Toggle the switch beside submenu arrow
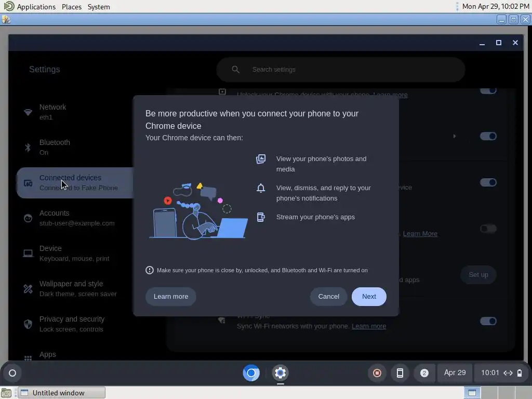The image size is (532, 399). 488,136
